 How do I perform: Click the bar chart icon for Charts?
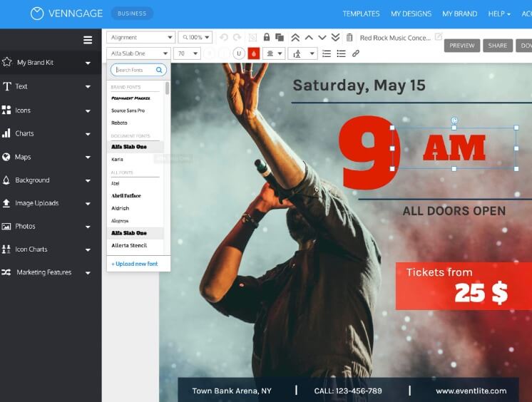pyautogui.click(x=6, y=133)
